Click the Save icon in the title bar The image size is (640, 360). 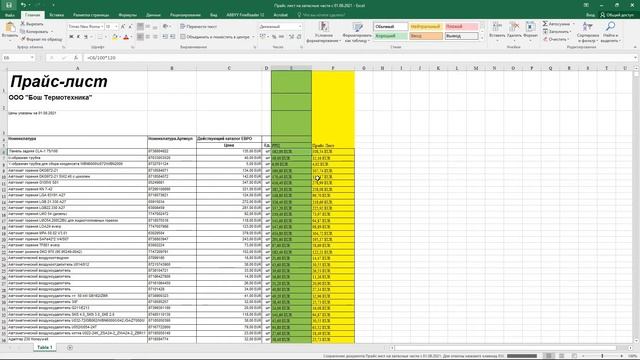coord(9,5)
